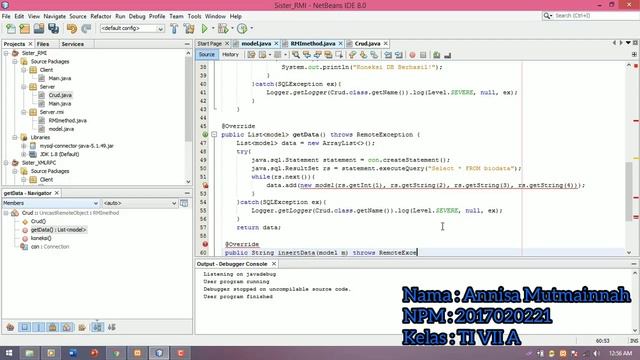
Task: Click the Source view button
Action: (207, 55)
